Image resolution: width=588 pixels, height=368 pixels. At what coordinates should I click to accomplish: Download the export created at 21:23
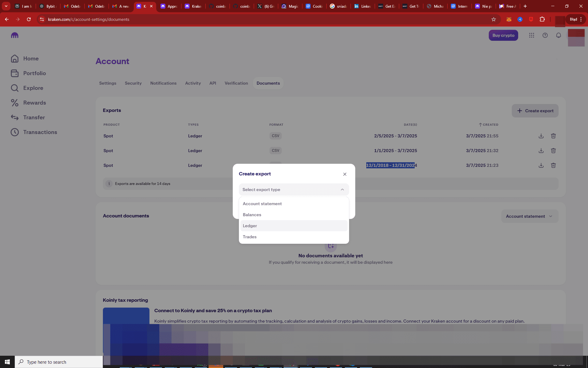[541, 165]
